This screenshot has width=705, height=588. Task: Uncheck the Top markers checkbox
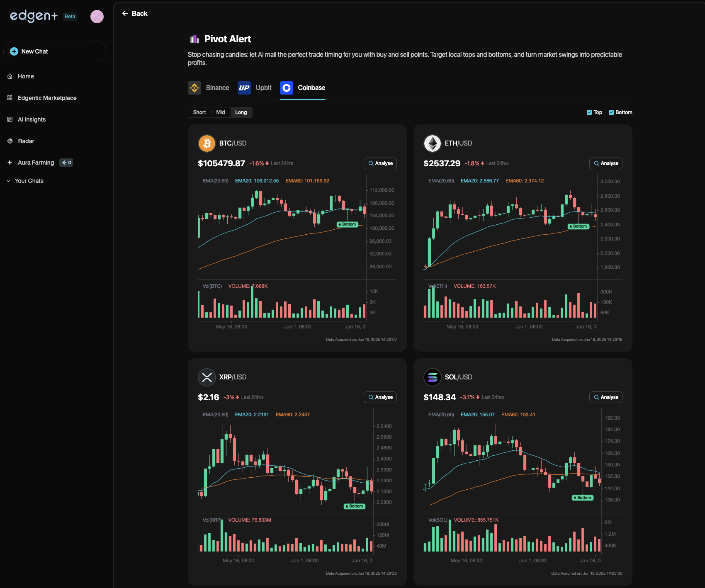point(589,112)
